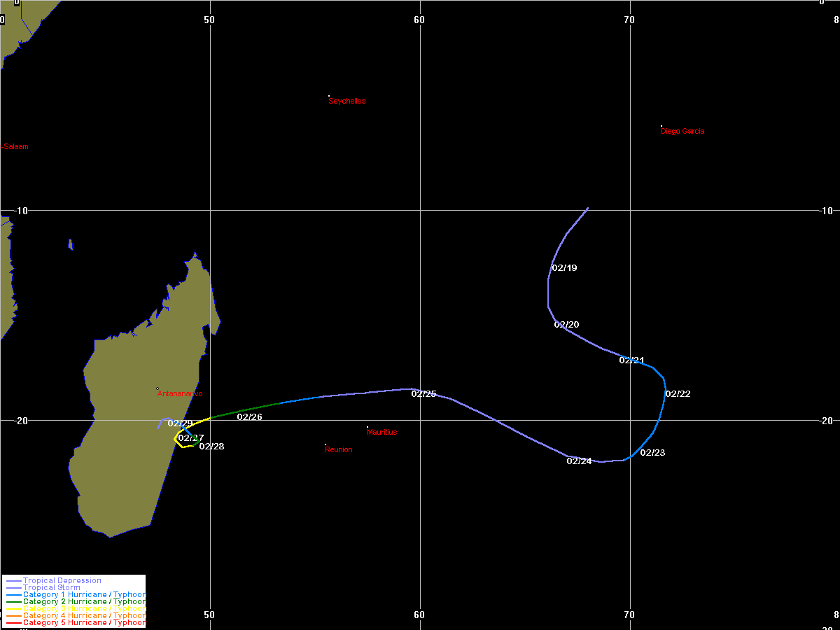Select the Reunion location label
The width and height of the screenshot is (840, 630).
tap(339, 450)
